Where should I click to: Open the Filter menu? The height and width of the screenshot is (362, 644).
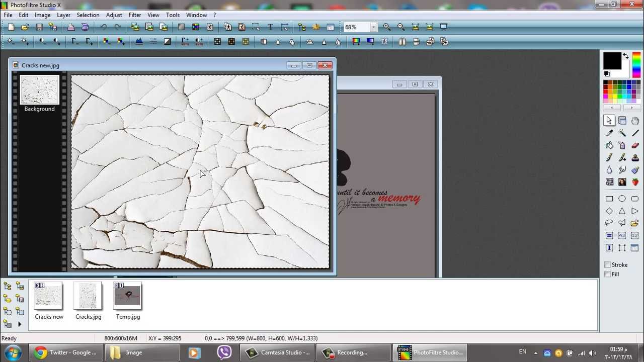[135, 15]
